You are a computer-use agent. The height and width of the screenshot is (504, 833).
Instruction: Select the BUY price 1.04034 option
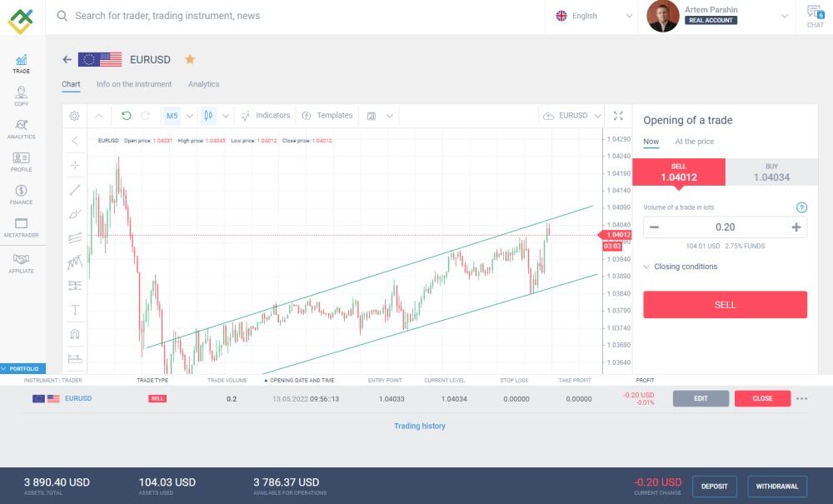(771, 172)
